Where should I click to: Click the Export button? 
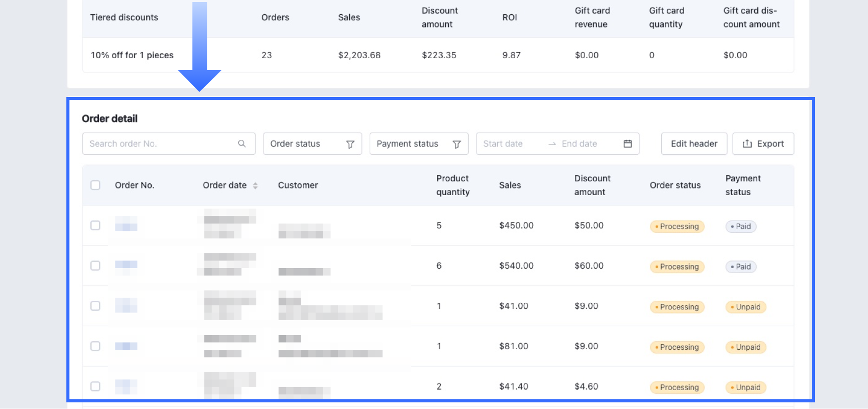point(763,144)
